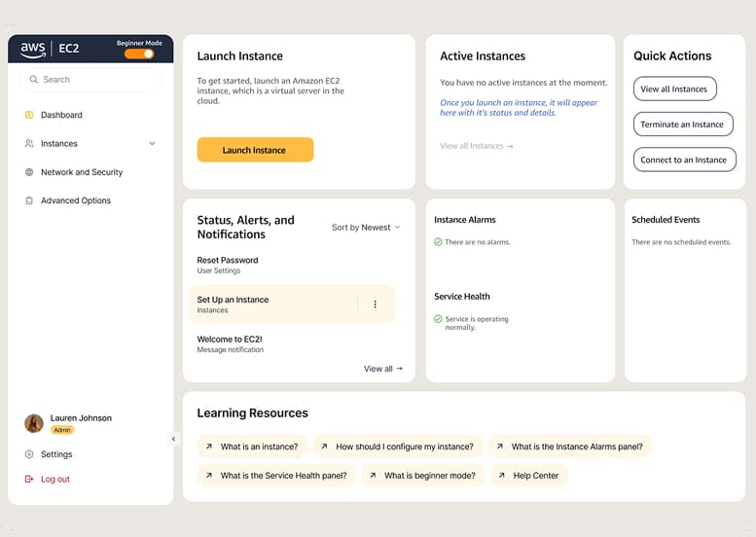This screenshot has height=537, width=756.
Task: Open What is beginner mode? resource
Action: (x=423, y=476)
